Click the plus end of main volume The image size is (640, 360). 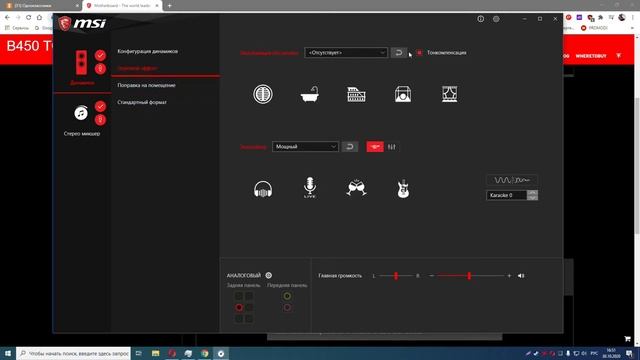click(x=509, y=276)
